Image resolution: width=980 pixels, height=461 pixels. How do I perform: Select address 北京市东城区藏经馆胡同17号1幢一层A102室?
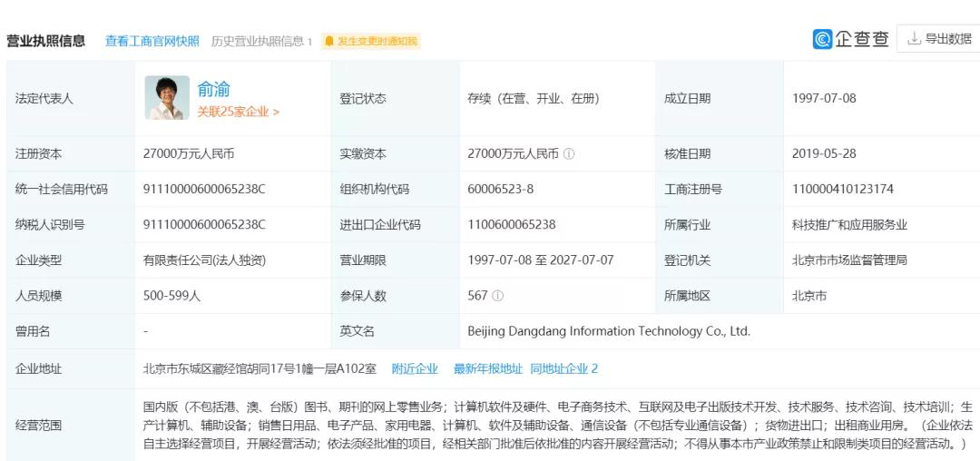260,368
